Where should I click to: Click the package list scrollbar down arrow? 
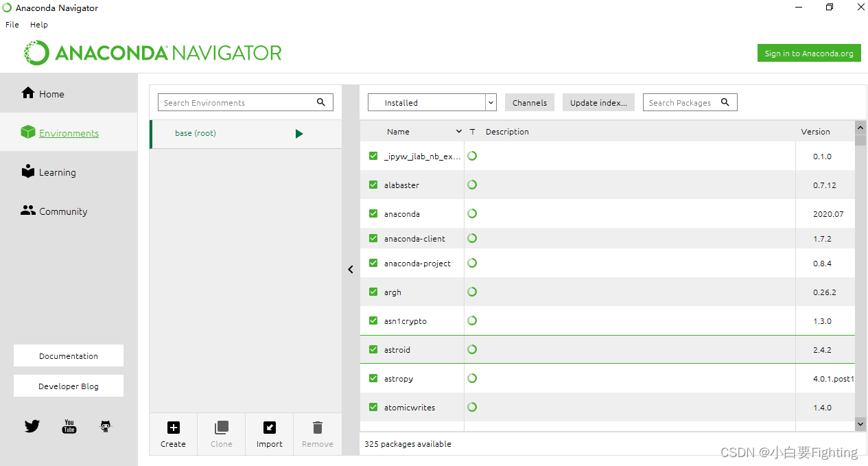[x=860, y=425]
